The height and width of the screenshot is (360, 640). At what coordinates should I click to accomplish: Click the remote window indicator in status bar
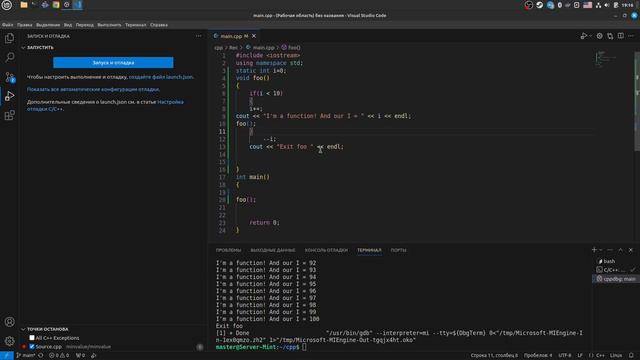click(7, 356)
